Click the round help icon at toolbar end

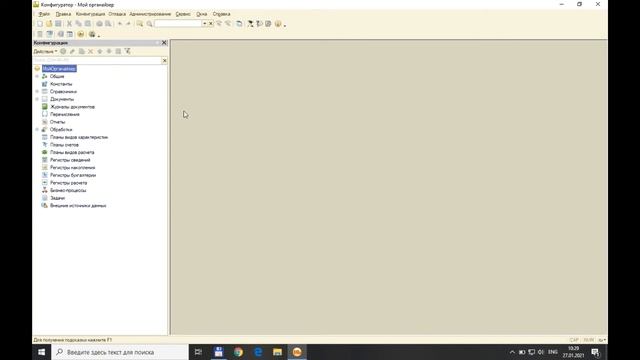278,24
